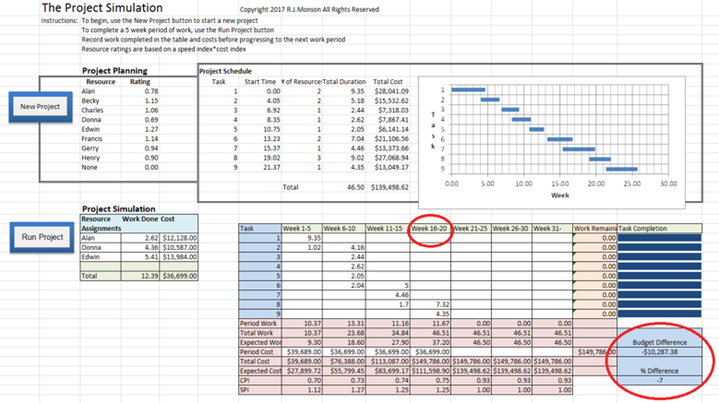Image resolution: width=719 pixels, height=403 pixels.
Task: Click assignments total cost $36,699.00
Action: point(179,276)
